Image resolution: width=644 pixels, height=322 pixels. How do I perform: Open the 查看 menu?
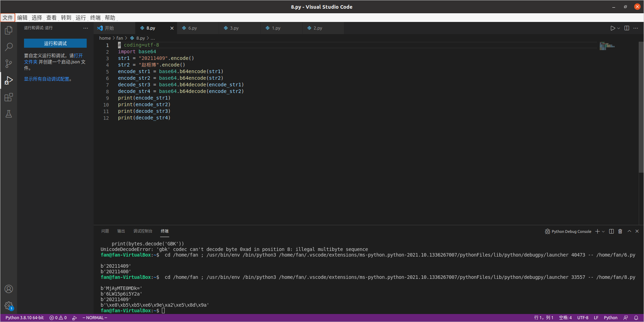tap(52, 18)
